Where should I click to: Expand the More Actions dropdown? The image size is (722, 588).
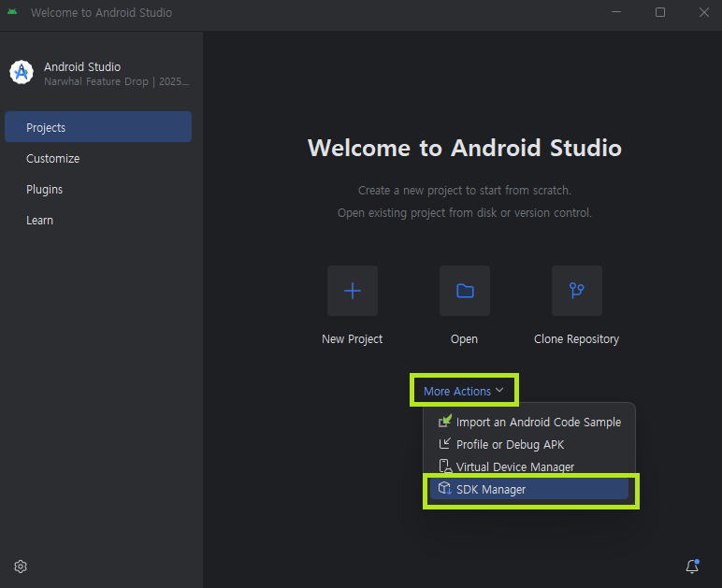coord(464,391)
